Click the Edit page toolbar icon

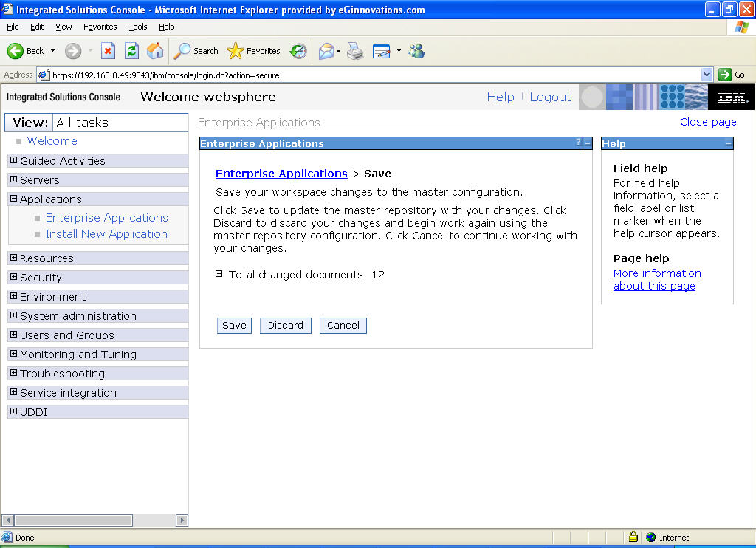[382, 51]
